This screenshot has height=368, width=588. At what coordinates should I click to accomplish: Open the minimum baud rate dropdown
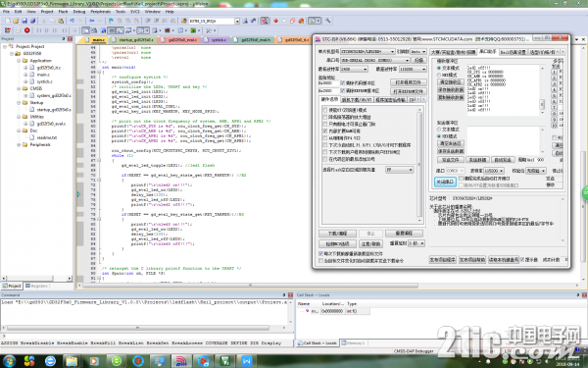tap(354, 69)
